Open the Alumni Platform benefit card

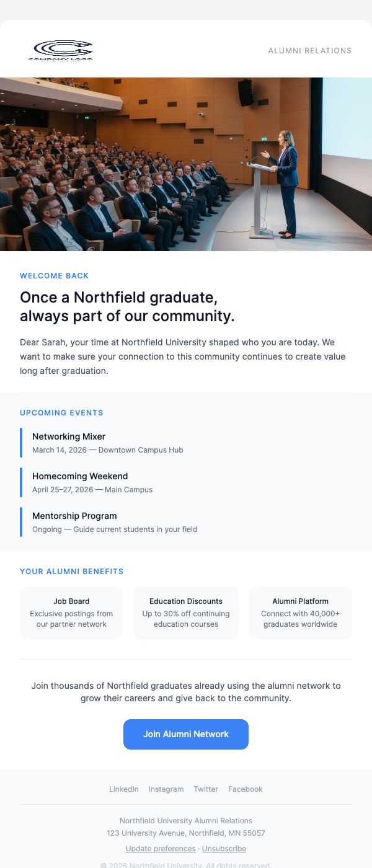pyautogui.click(x=300, y=612)
